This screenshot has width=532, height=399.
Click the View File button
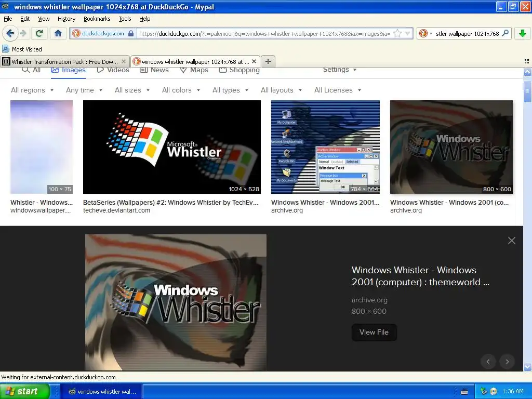pyautogui.click(x=374, y=332)
